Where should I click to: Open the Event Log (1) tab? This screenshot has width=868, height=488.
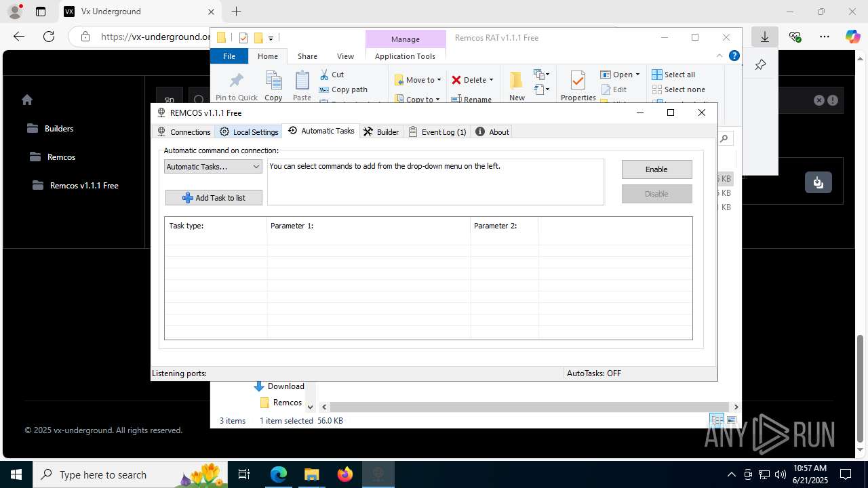click(437, 132)
